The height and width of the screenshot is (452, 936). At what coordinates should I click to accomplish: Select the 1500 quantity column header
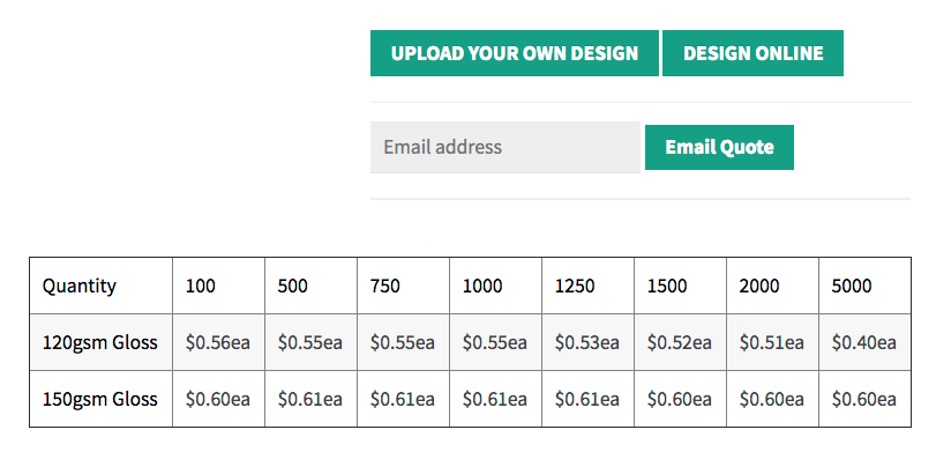[667, 286]
